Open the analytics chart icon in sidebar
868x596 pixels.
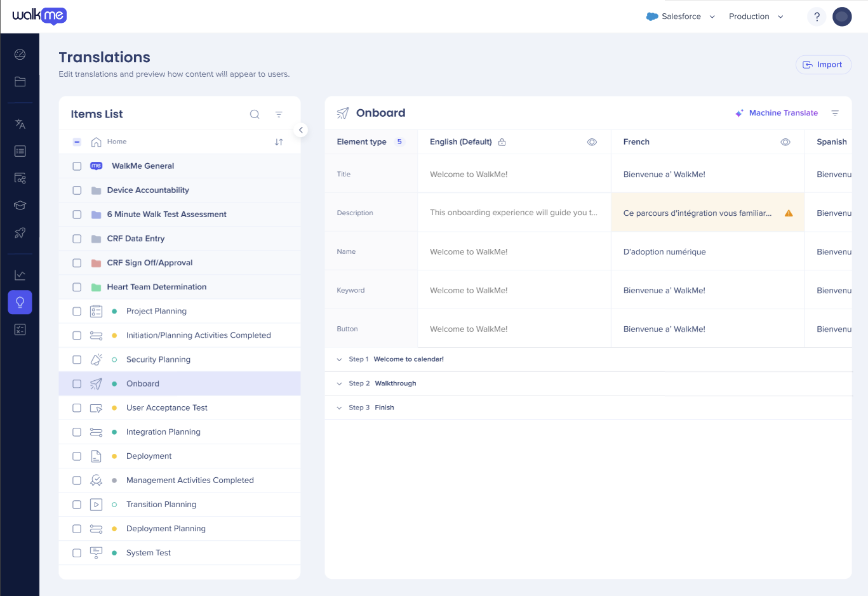(x=20, y=275)
